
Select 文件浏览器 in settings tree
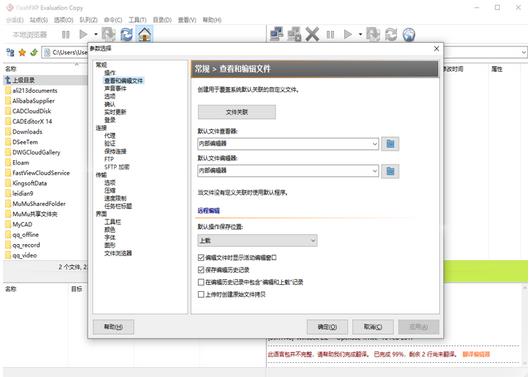(x=118, y=253)
